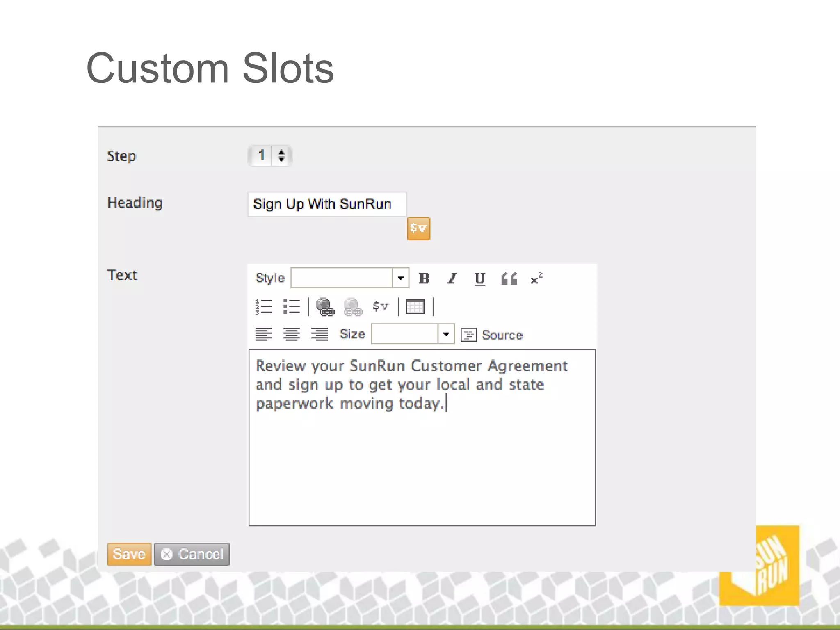Click the Heading input field

[x=327, y=204]
